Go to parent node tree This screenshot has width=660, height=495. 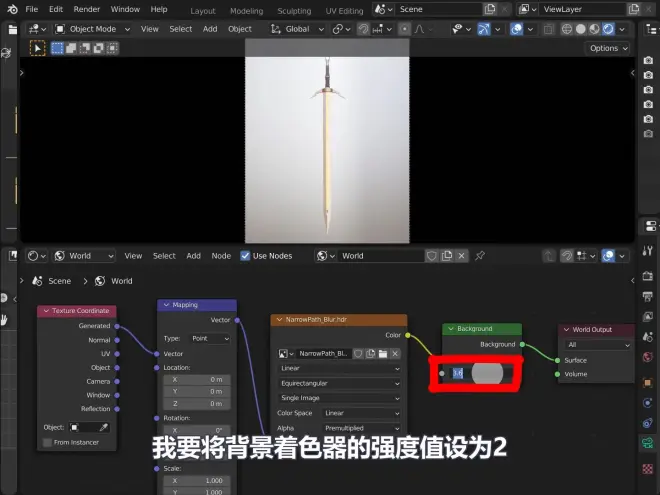coord(548,255)
